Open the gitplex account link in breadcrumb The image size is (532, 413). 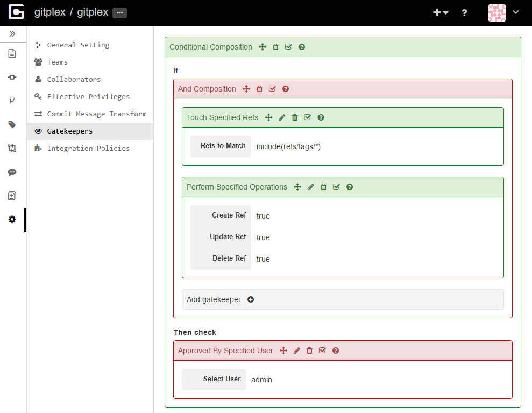[50, 12]
